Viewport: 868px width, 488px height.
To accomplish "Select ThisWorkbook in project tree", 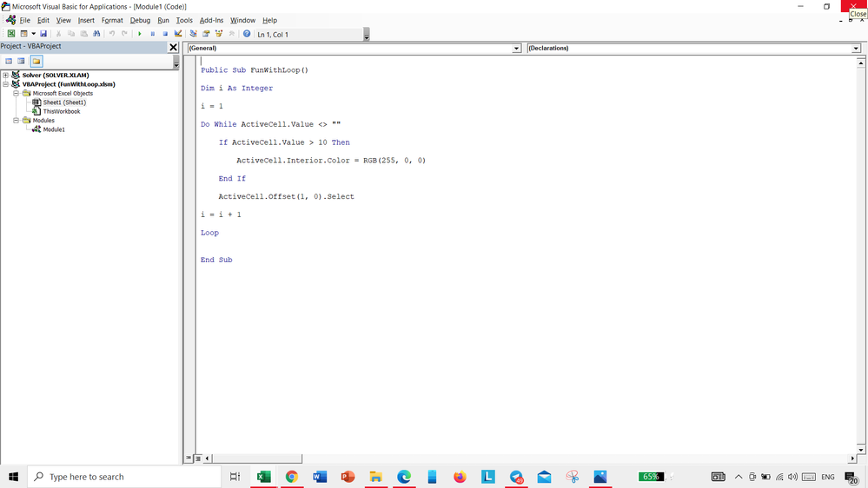I will click(x=62, y=111).
